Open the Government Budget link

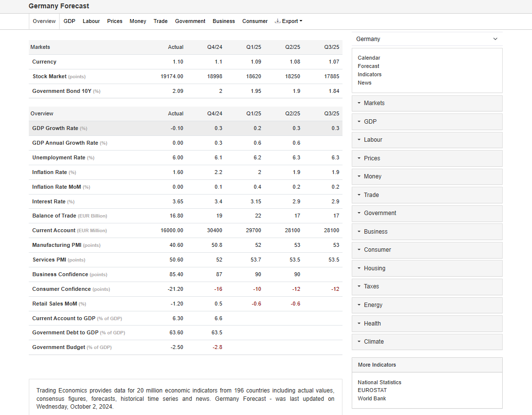coord(59,348)
